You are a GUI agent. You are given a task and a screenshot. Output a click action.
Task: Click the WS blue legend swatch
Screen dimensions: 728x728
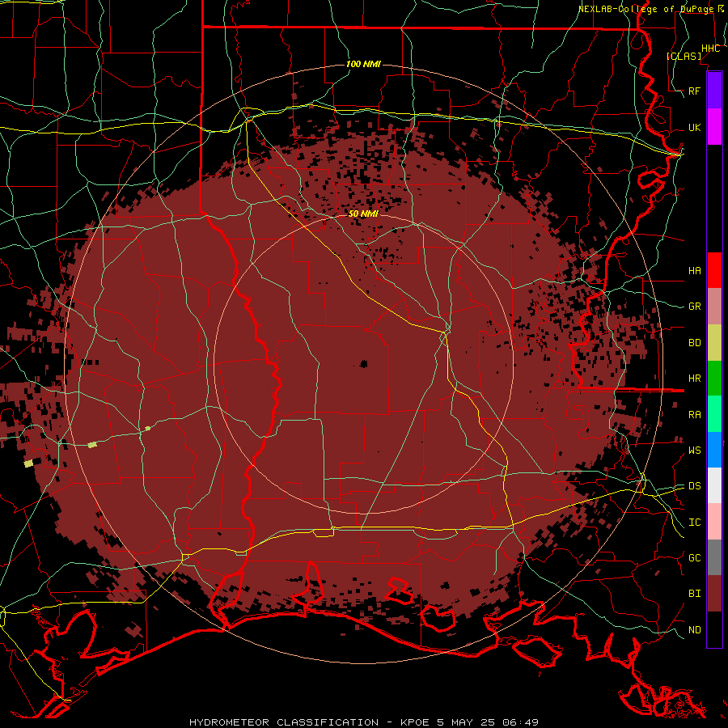point(714,450)
